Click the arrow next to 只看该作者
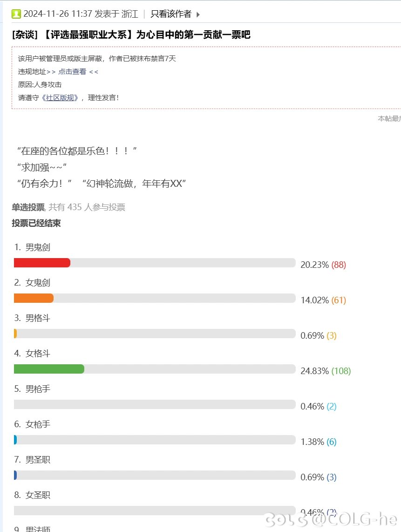 tap(198, 14)
